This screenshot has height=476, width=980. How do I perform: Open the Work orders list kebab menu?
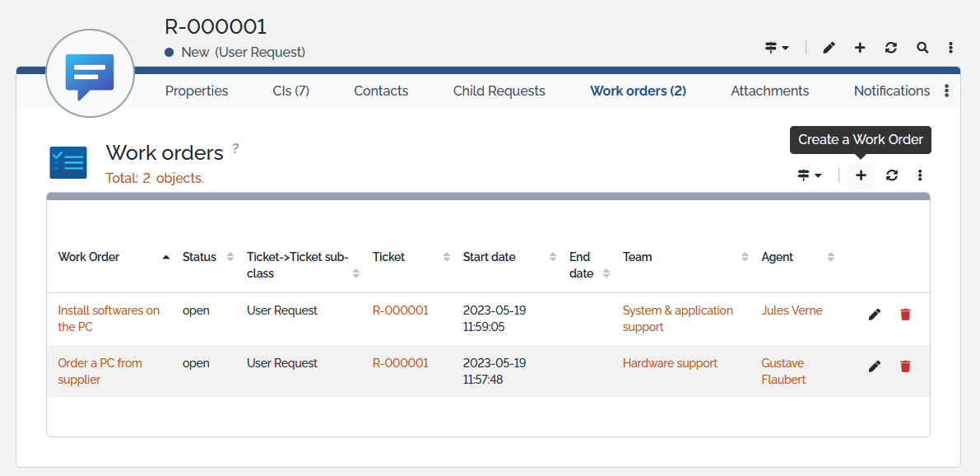[x=920, y=175]
